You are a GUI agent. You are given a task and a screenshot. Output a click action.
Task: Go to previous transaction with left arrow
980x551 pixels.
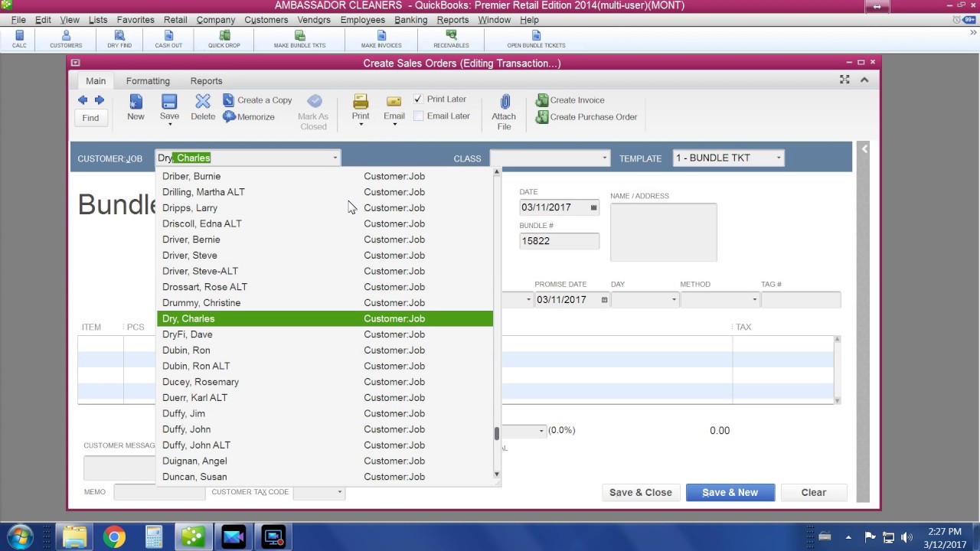coord(83,100)
